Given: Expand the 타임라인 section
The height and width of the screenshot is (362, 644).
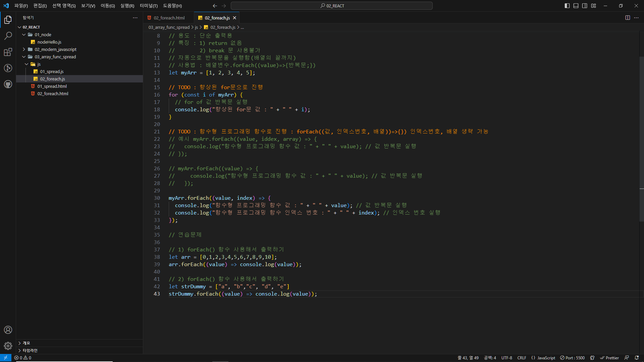Looking at the screenshot, I should pyautogui.click(x=30, y=350).
